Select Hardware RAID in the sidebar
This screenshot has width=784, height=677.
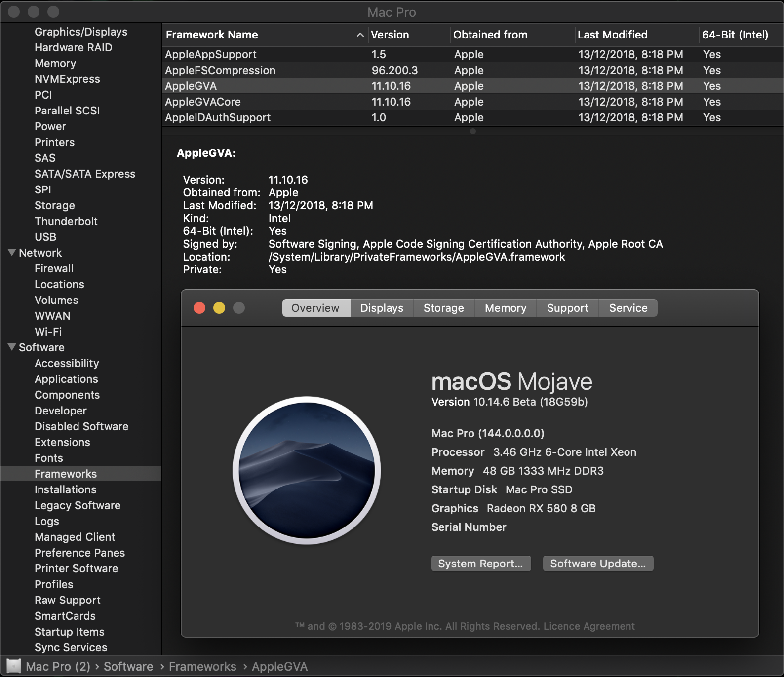click(x=73, y=47)
